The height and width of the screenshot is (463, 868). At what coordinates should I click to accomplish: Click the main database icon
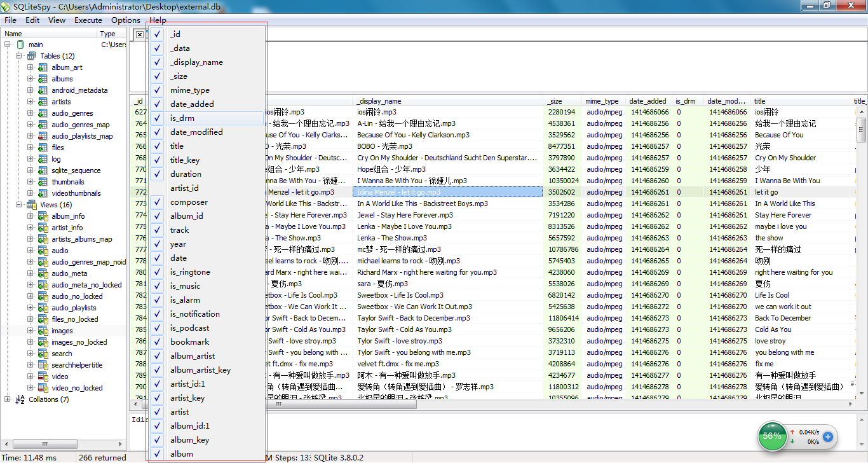click(20, 45)
